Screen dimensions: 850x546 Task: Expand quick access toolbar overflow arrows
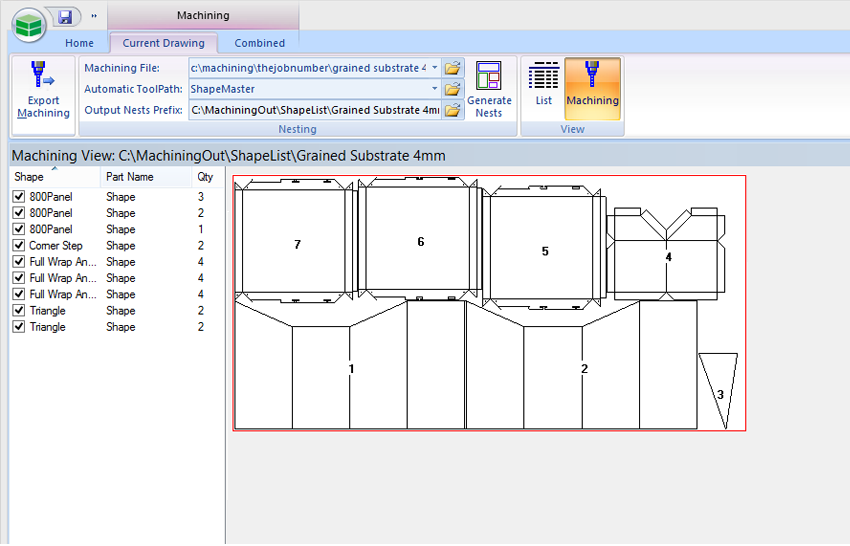(94, 16)
